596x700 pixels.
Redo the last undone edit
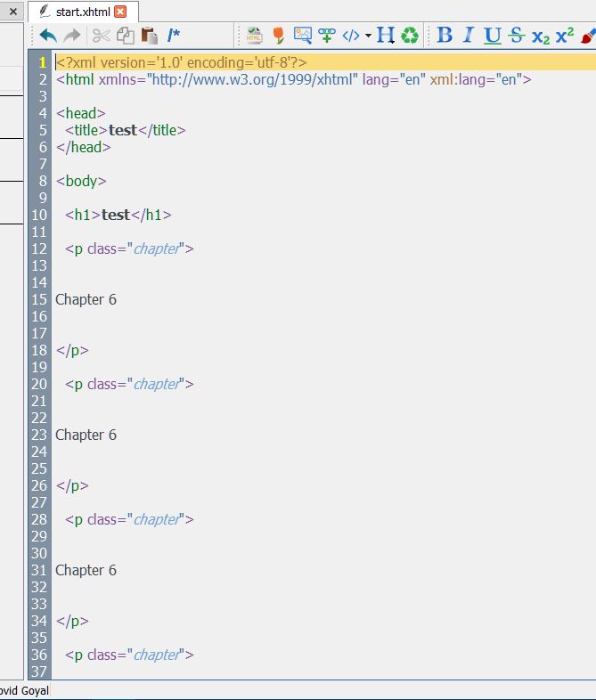point(72,36)
